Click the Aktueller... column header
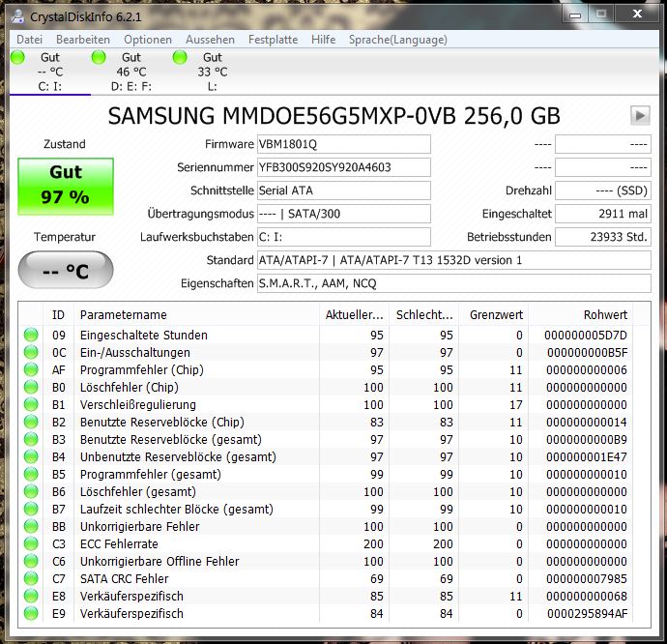 coord(354,314)
